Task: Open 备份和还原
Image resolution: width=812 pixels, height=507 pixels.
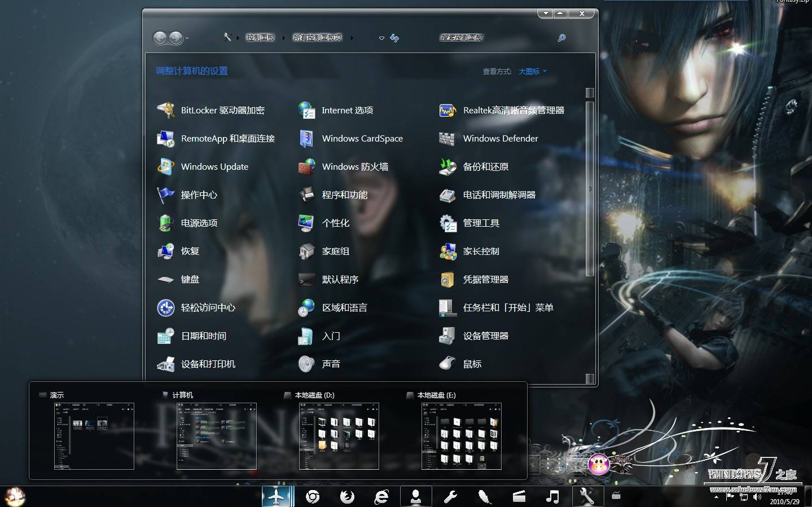Action: 473,166
